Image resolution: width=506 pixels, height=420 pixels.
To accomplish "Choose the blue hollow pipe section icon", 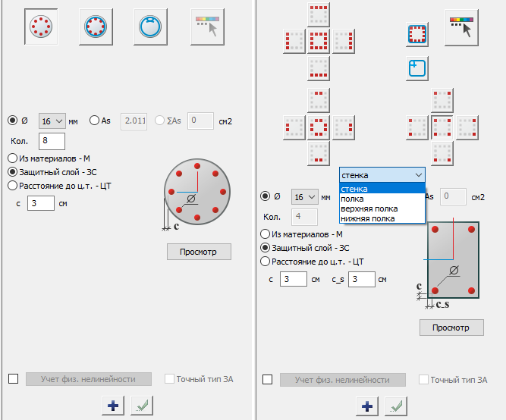I will tap(150, 26).
